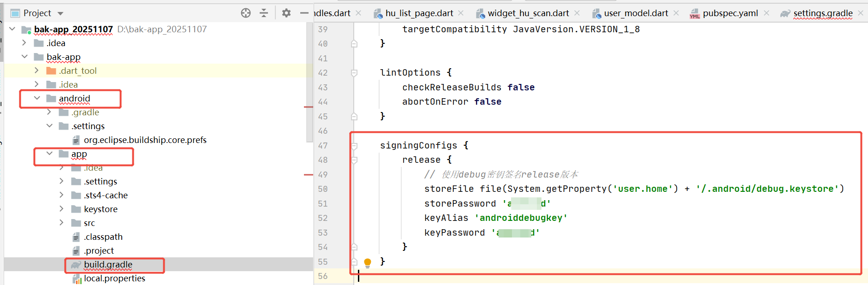868x285 pixels.
Task: Click the storeFile line of code
Action: click(634, 189)
